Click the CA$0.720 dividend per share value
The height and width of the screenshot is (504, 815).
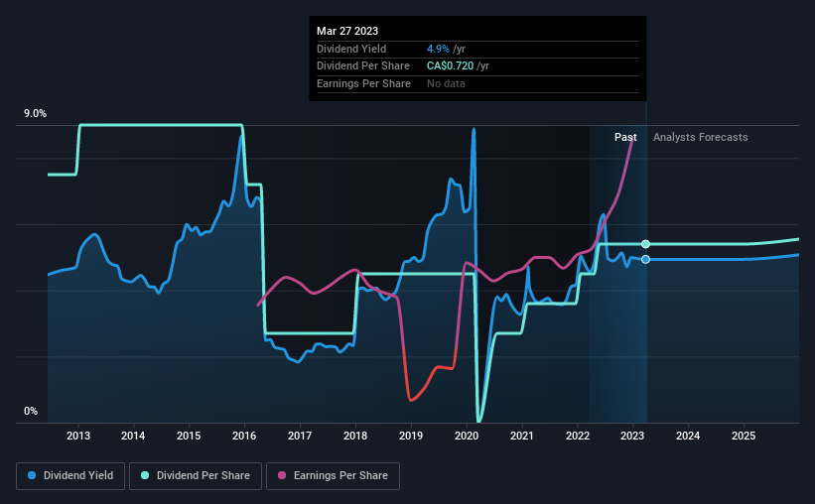point(450,66)
